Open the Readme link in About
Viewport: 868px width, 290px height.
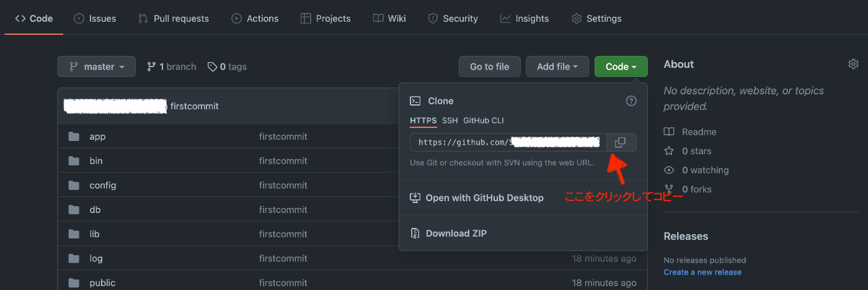pos(699,132)
